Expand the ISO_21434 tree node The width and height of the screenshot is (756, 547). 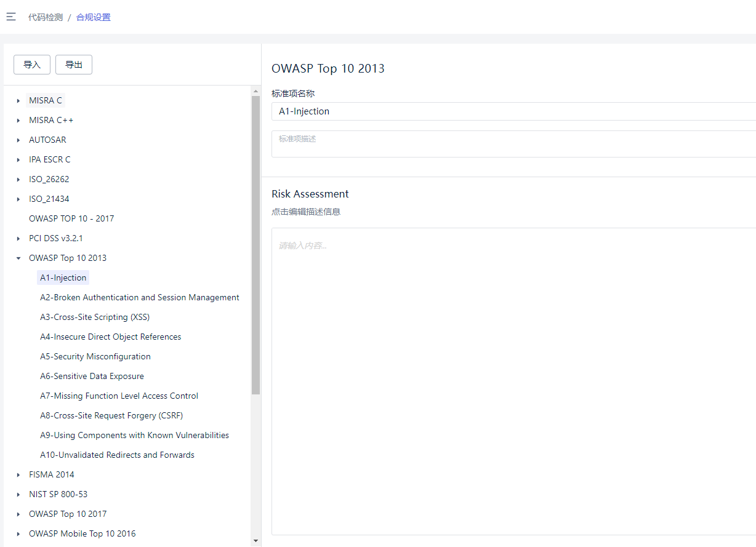coord(18,199)
